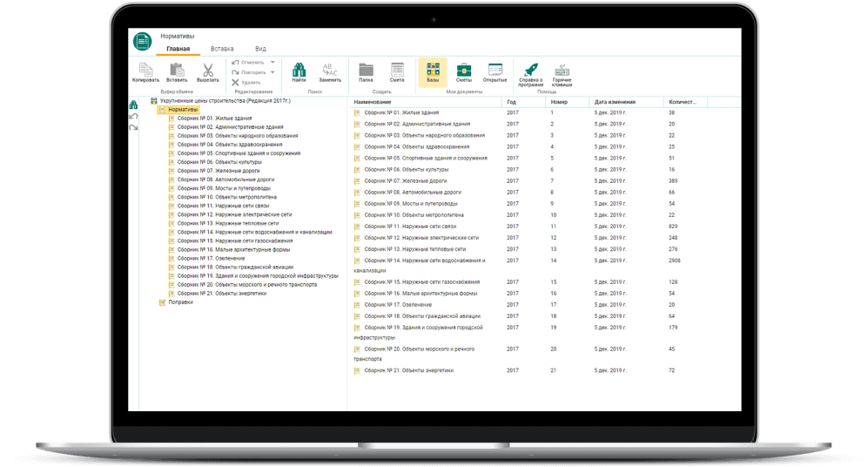Click quantity value 829 in table

point(673,227)
